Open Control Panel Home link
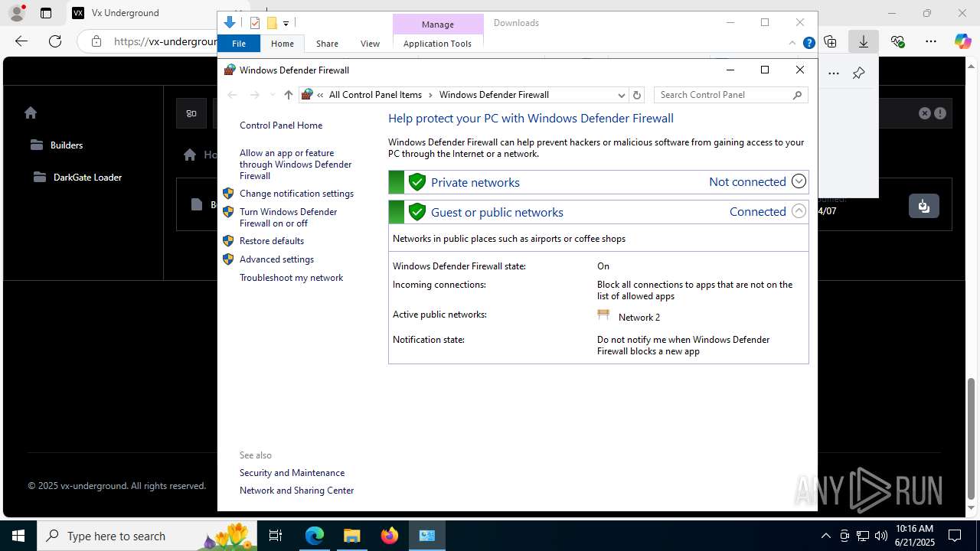The image size is (980, 551). (x=281, y=126)
